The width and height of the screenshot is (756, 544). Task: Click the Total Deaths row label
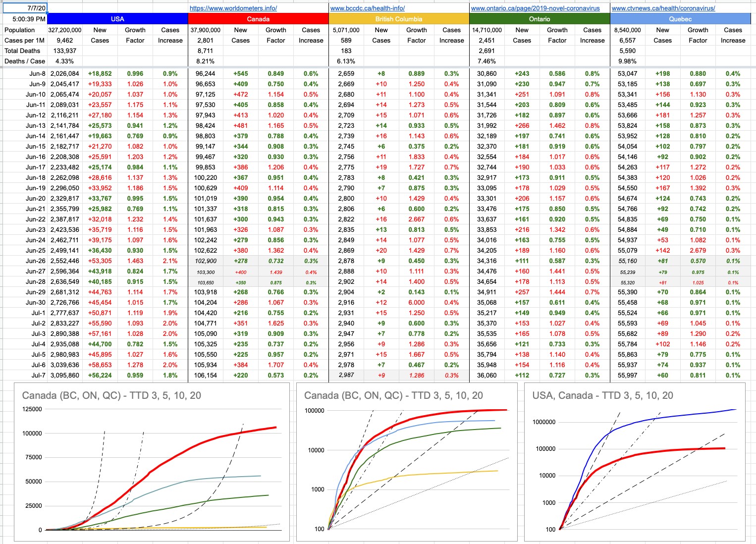pyautogui.click(x=25, y=51)
